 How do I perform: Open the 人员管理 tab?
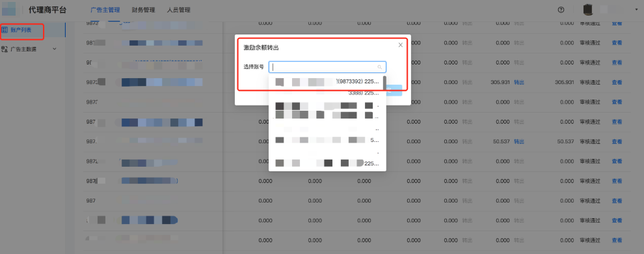pyautogui.click(x=179, y=10)
